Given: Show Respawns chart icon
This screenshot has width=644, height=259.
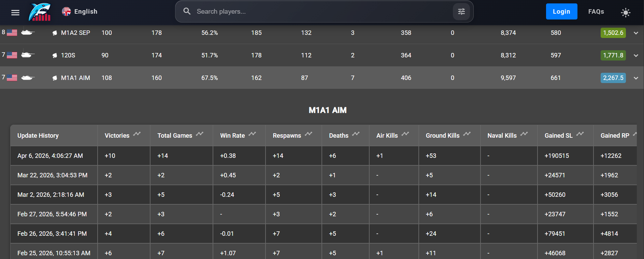Looking at the screenshot, I should (x=309, y=134).
